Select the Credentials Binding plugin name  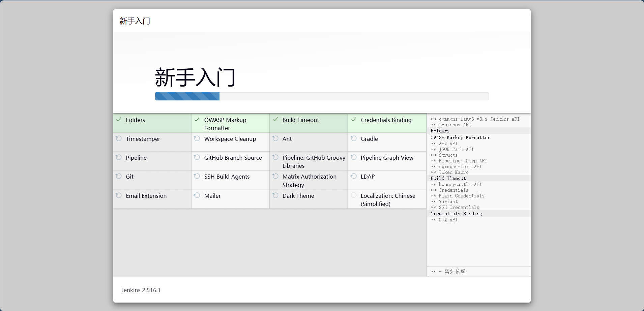[x=386, y=120]
